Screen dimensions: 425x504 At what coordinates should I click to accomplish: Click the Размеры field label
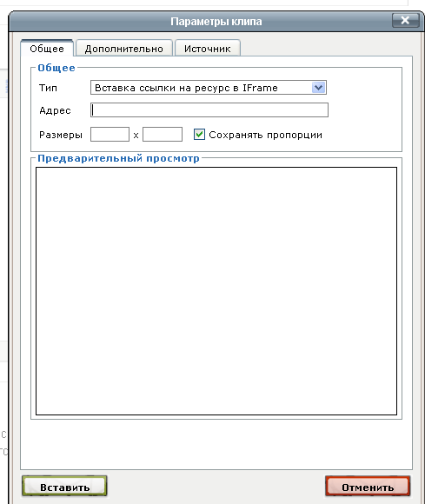click(61, 135)
